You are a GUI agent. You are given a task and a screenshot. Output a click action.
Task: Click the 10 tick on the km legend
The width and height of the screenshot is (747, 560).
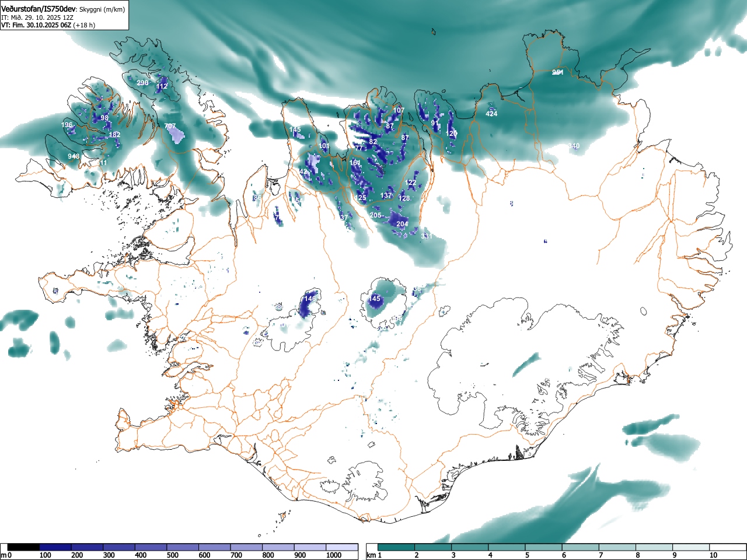(x=713, y=555)
